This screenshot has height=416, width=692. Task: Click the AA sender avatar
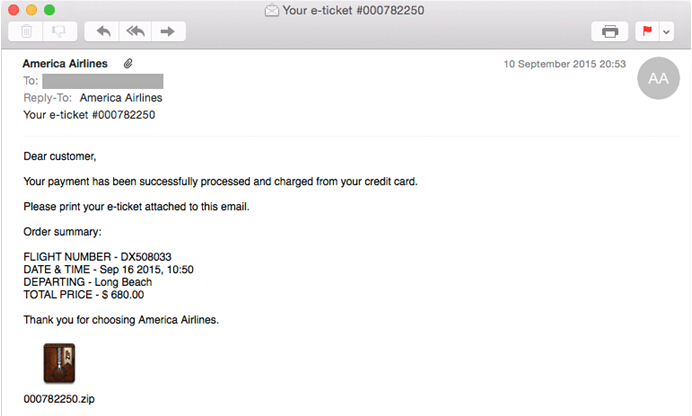[x=657, y=79]
